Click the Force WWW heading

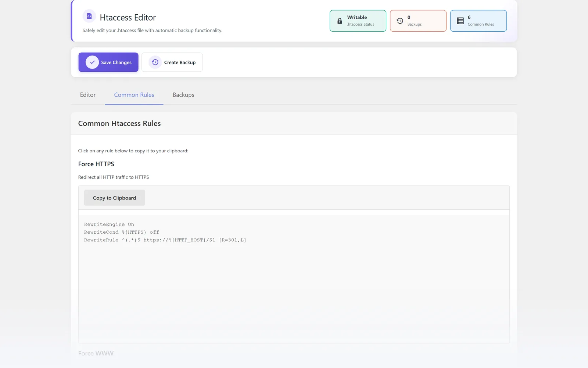pyautogui.click(x=96, y=353)
